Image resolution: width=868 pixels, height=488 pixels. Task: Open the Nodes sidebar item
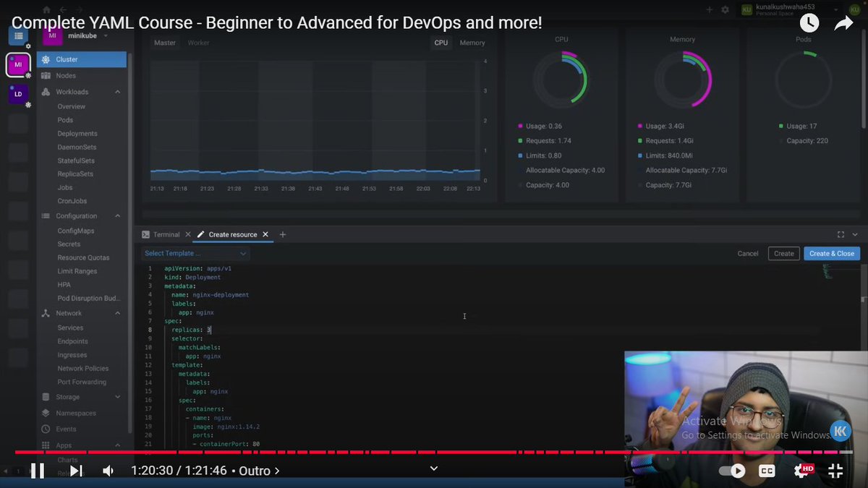click(82, 75)
